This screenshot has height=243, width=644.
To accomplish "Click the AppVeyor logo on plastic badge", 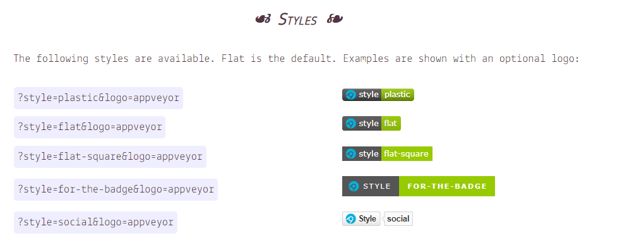I will point(350,95).
